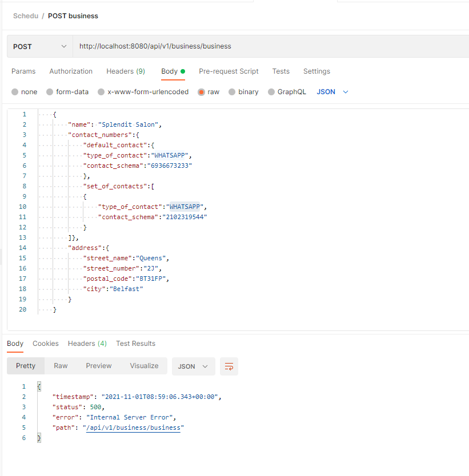Open the Tests tab
The height and width of the screenshot is (476, 469).
(280, 71)
